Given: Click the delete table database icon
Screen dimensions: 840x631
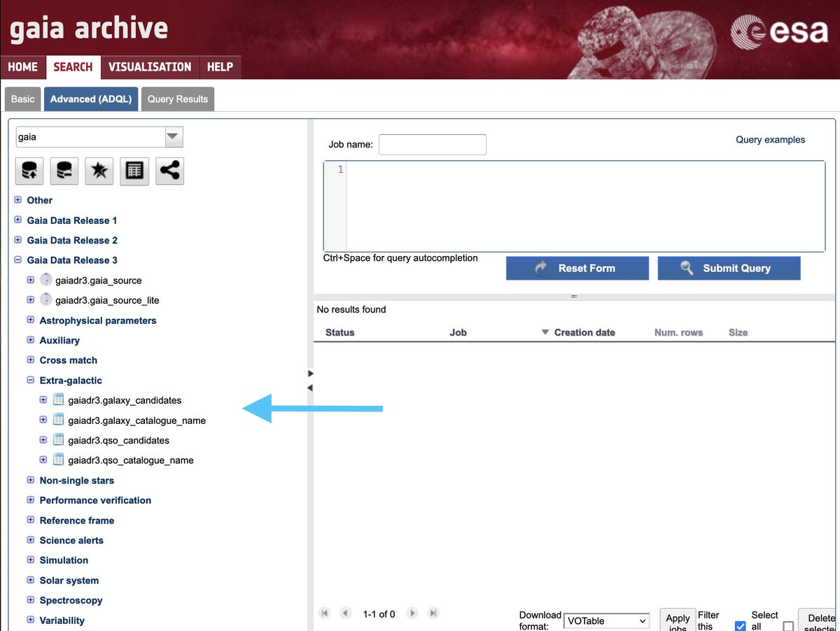Looking at the screenshot, I should tap(64, 171).
